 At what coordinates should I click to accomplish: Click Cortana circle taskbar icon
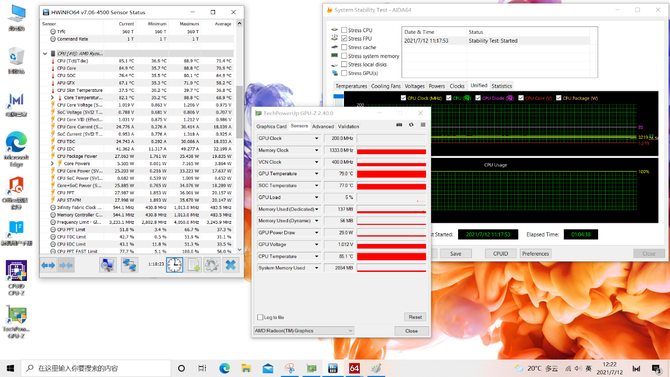[x=181, y=368]
